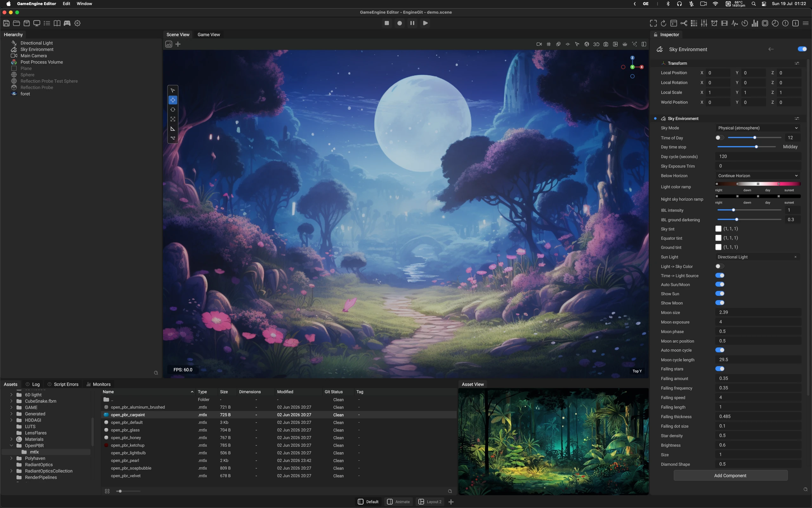This screenshot has width=812, height=508.
Task: Click the plus icon beside scene image icon
Action: (178, 44)
